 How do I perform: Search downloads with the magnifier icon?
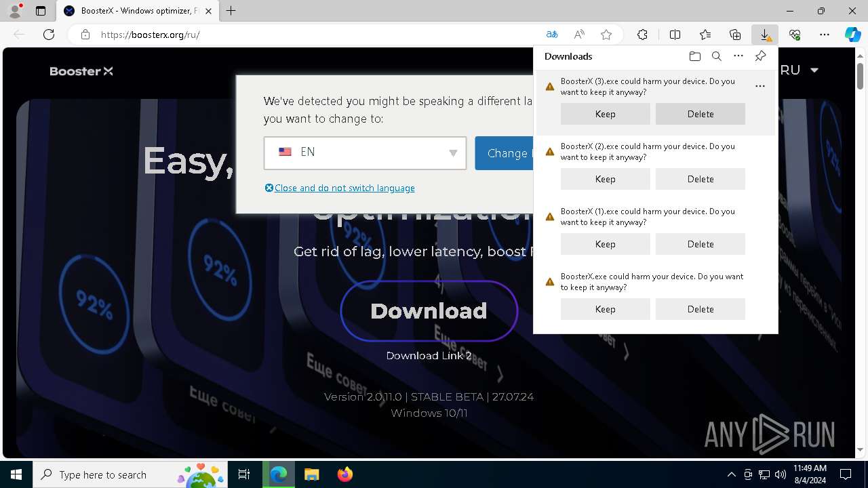[x=716, y=56]
